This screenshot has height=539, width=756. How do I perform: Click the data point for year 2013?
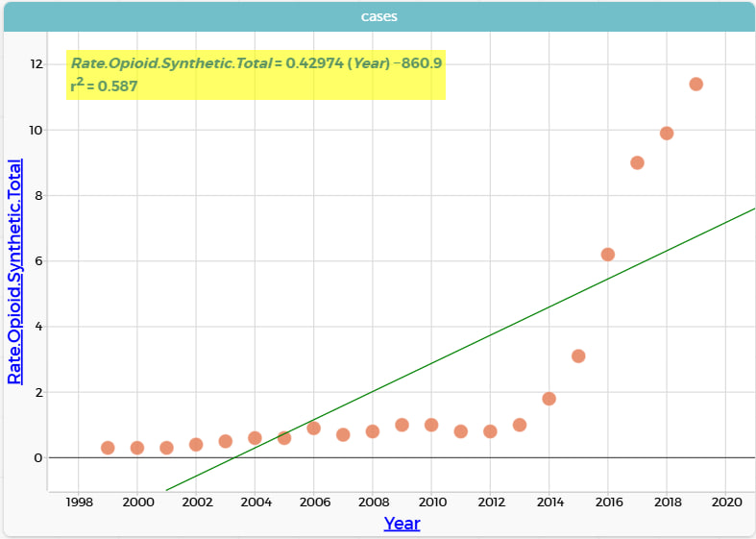click(x=520, y=425)
